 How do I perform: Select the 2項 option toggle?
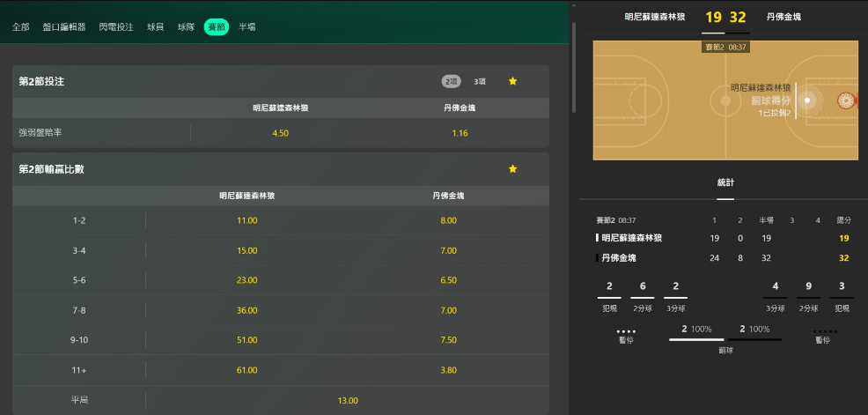[451, 81]
